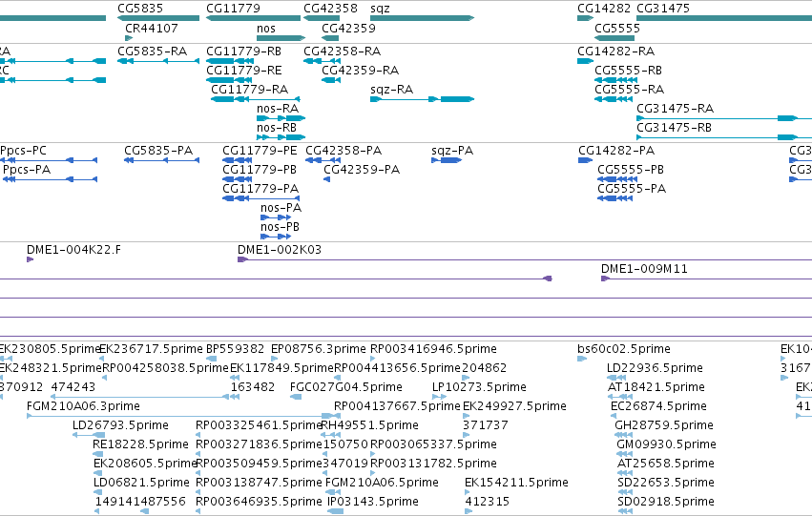This screenshot has height=516, width=812.
Task: Select the sqz-PA protein arrow glyph
Action: click(x=447, y=160)
